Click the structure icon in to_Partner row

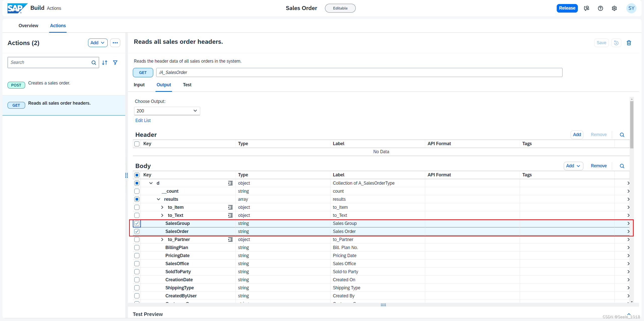tap(230, 239)
